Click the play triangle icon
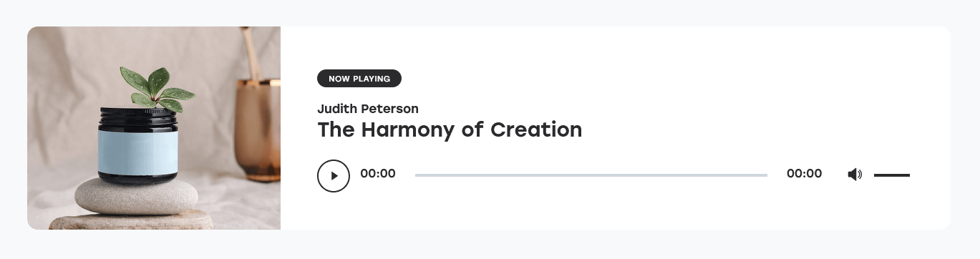This screenshot has height=259, width=980. click(334, 175)
